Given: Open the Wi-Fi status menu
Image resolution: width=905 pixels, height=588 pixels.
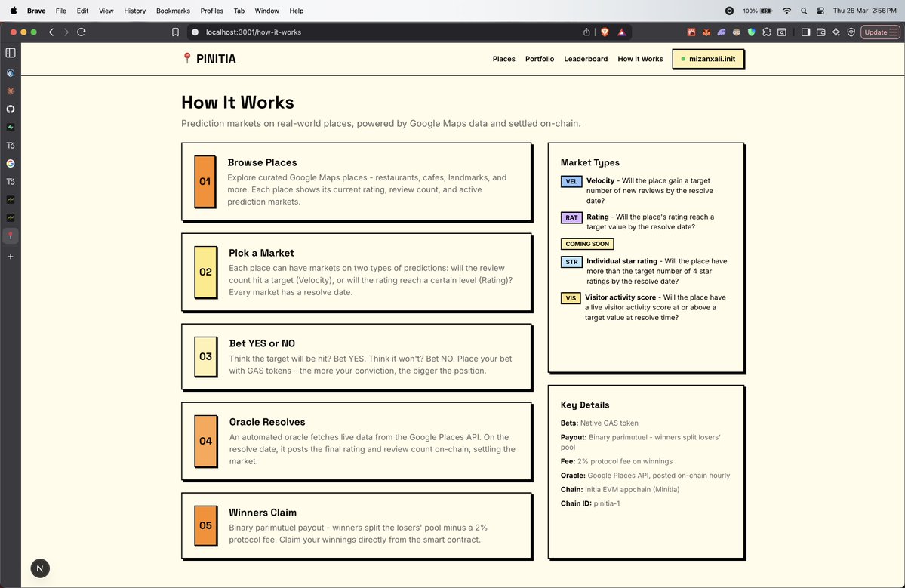Looking at the screenshot, I should 786,11.
